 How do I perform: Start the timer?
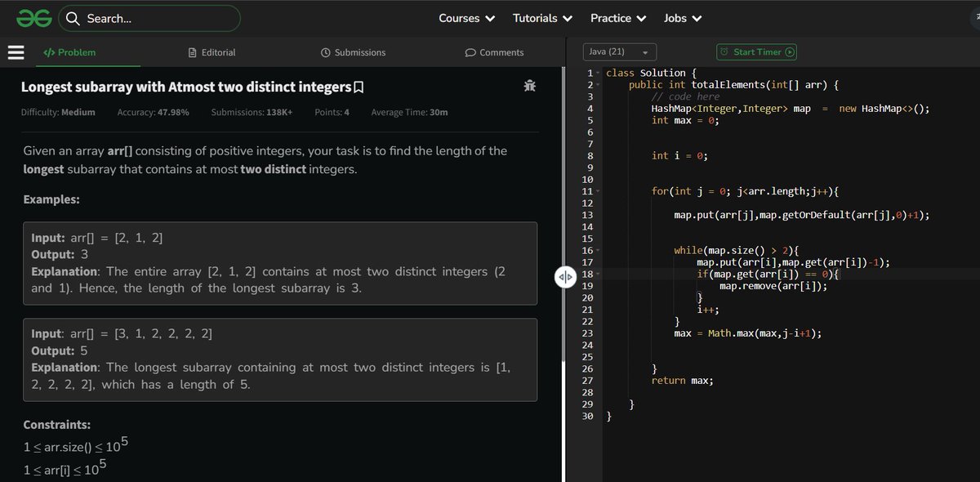coord(756,52)
